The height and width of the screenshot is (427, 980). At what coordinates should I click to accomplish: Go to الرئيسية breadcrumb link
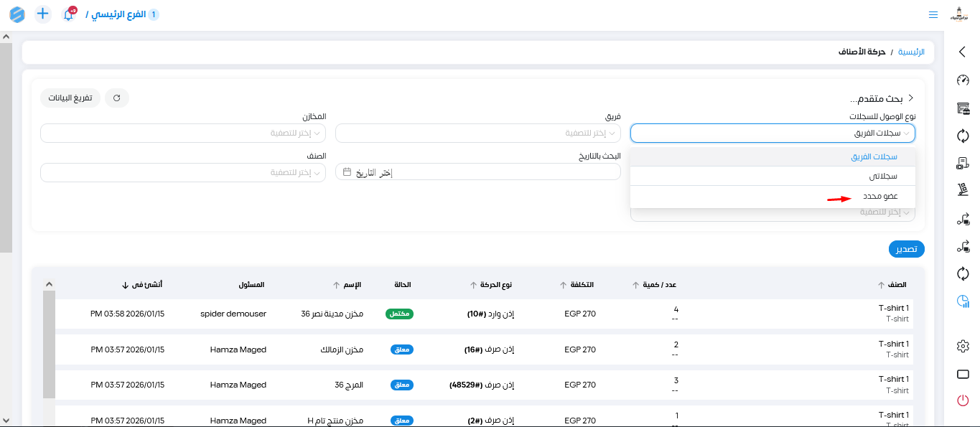coord(911,52)
